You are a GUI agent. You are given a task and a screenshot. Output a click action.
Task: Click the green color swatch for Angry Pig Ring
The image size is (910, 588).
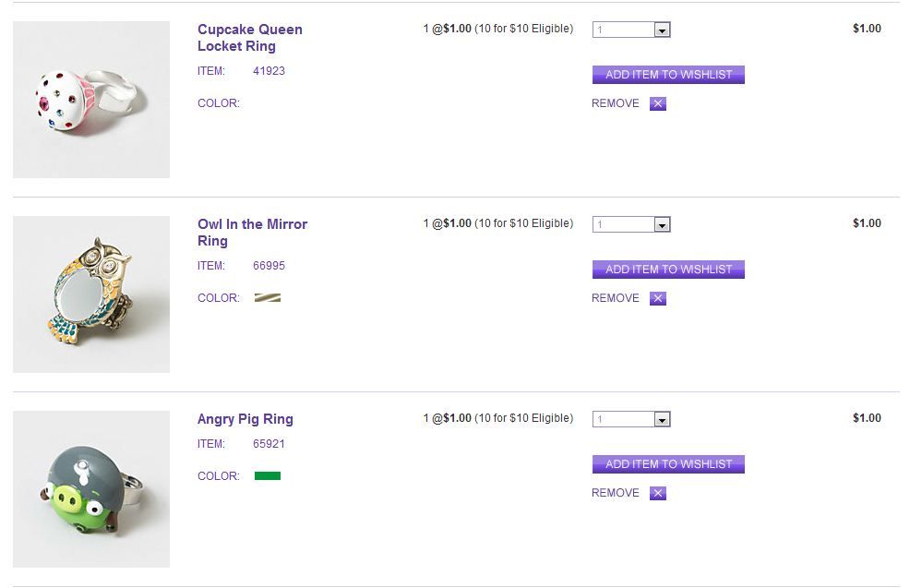click(x=268, y=476)
